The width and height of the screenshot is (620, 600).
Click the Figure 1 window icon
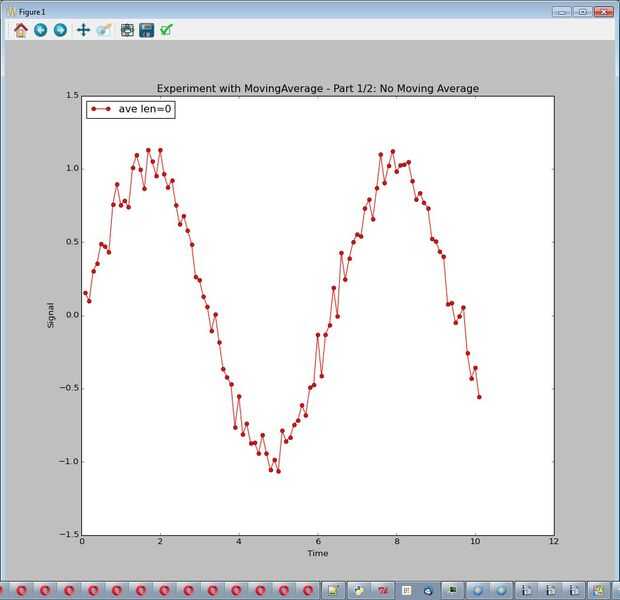[x=11, y=12]
